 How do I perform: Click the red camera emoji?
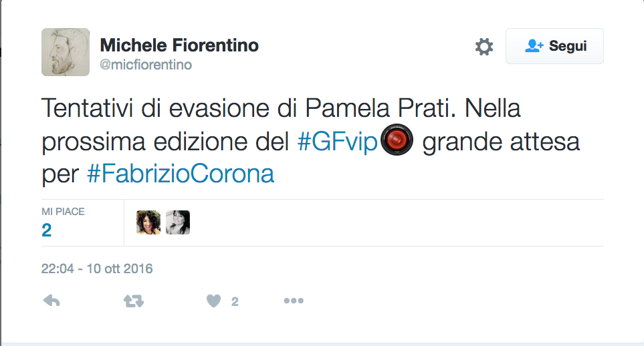397,142
